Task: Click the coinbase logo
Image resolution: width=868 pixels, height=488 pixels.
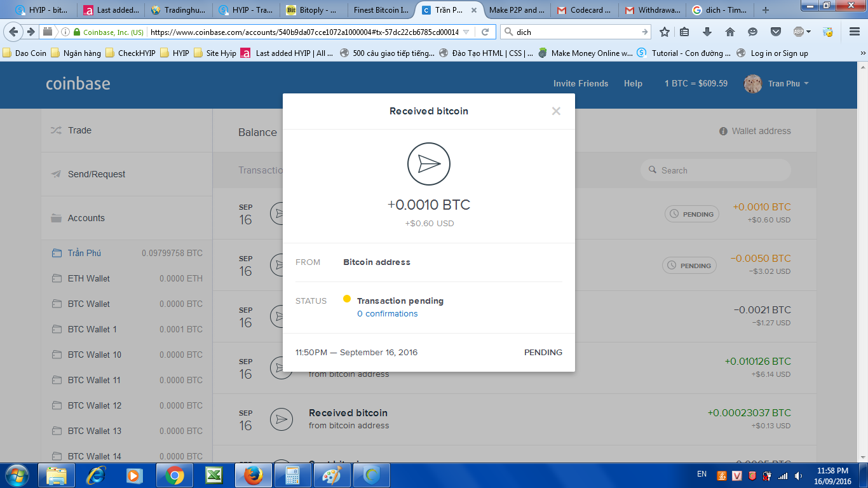Action: coord(78,83)
